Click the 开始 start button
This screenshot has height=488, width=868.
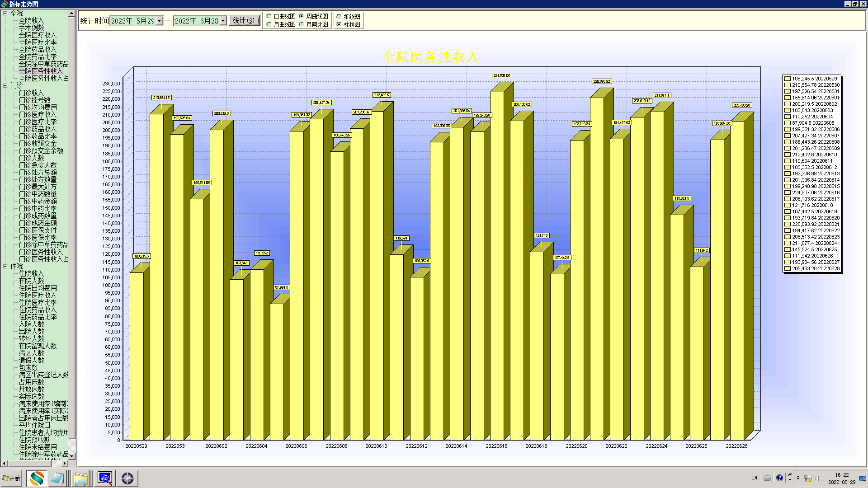pos(12,478)
